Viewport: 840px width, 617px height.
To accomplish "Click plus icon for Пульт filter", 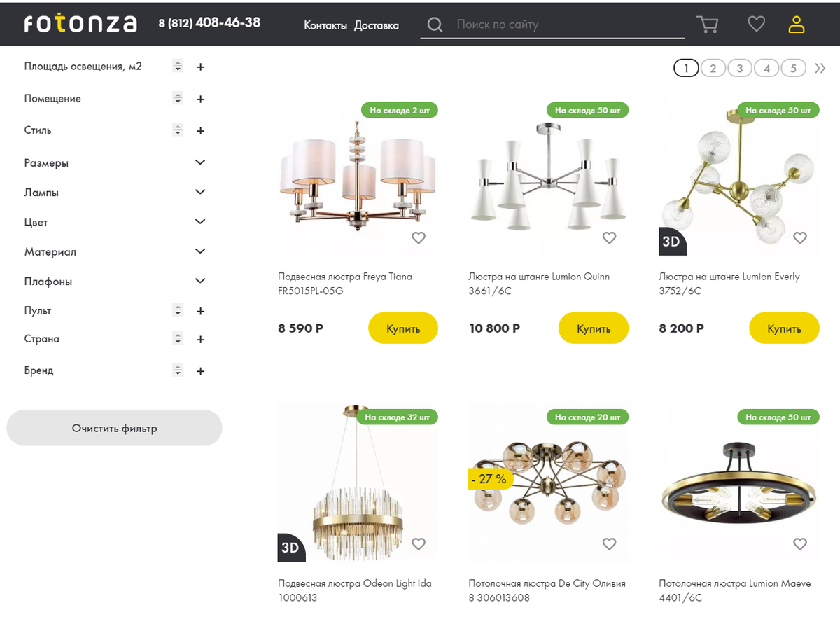I will (x=200, y=311).
